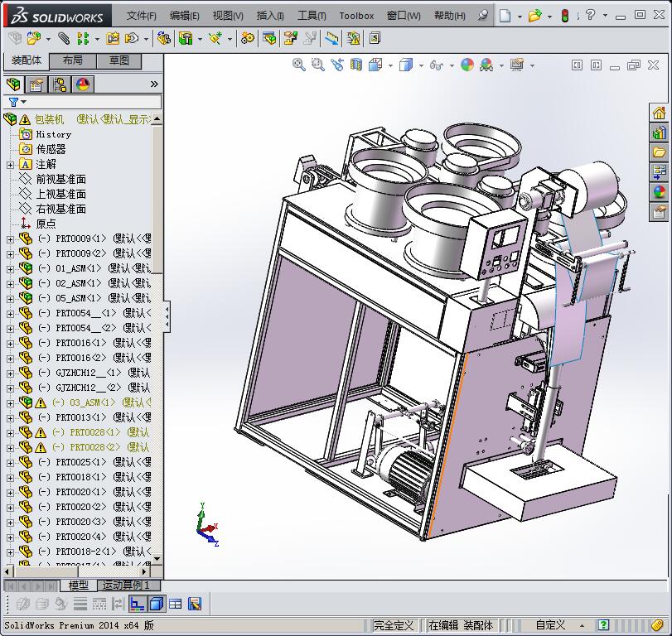Click the Show Hidden Components icon
This screenshot has height=636, width=672.
[x=164, y=39]
